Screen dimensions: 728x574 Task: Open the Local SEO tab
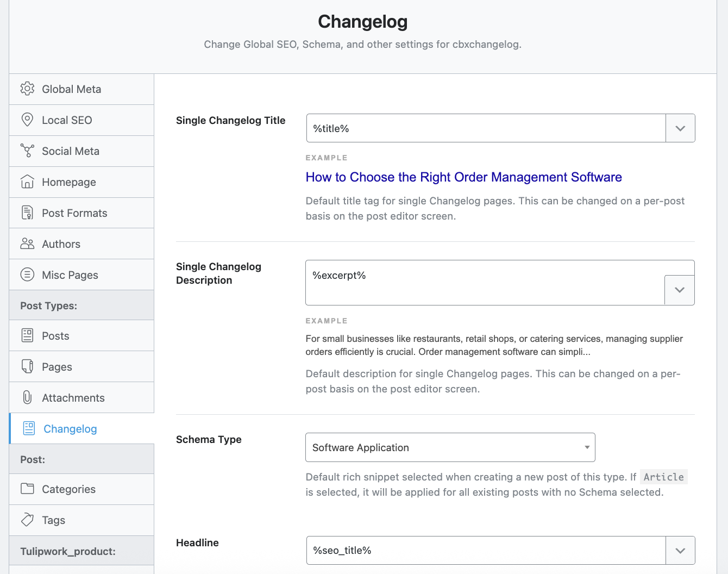tap(81, 120)
